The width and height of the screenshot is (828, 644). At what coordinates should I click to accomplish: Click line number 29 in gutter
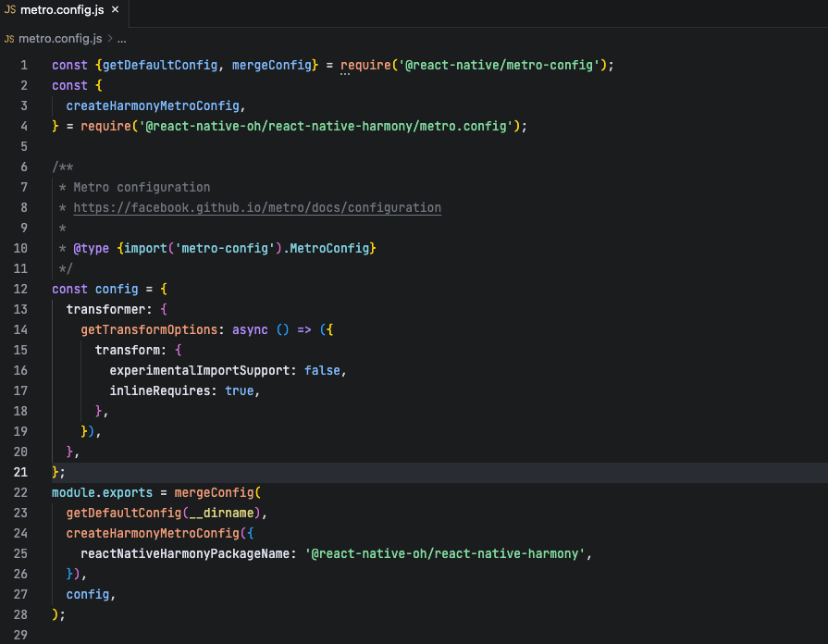click(x=20, y=635)
